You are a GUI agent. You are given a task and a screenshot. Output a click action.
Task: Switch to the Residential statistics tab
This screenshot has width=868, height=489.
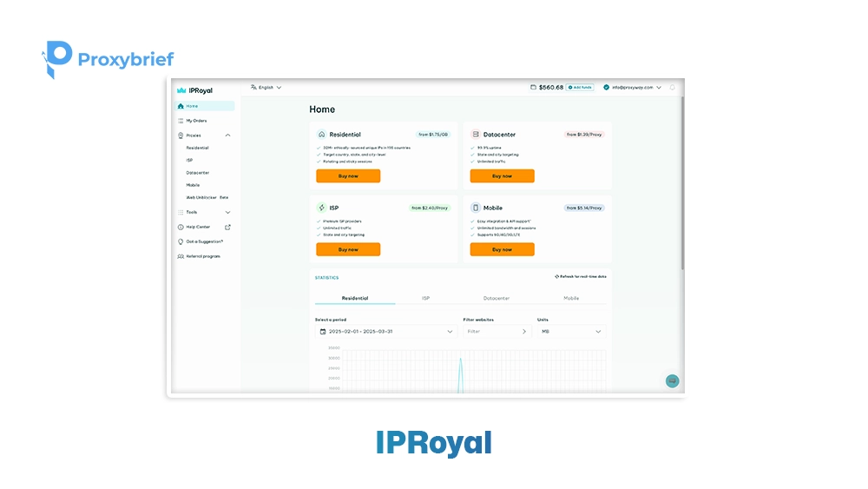click(x=355, y=298)
